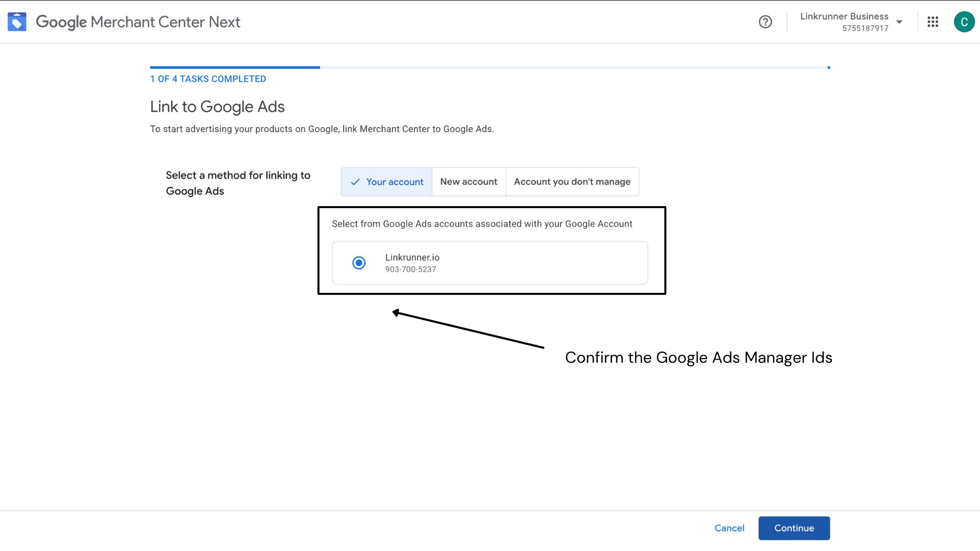Click the tasks completed progress bar
The height and width of the screenshot is (551, 980).
pos(489,67)
